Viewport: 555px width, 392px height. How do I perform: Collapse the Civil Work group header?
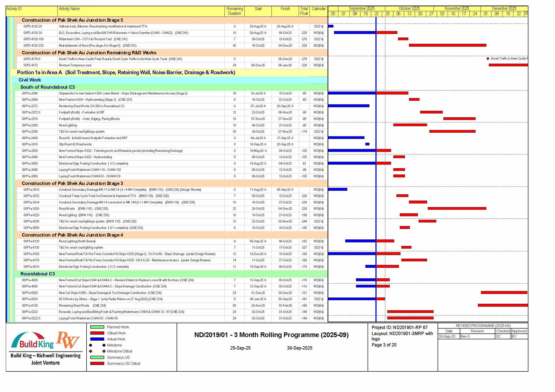pyautogui.click(x=30, y=80)
